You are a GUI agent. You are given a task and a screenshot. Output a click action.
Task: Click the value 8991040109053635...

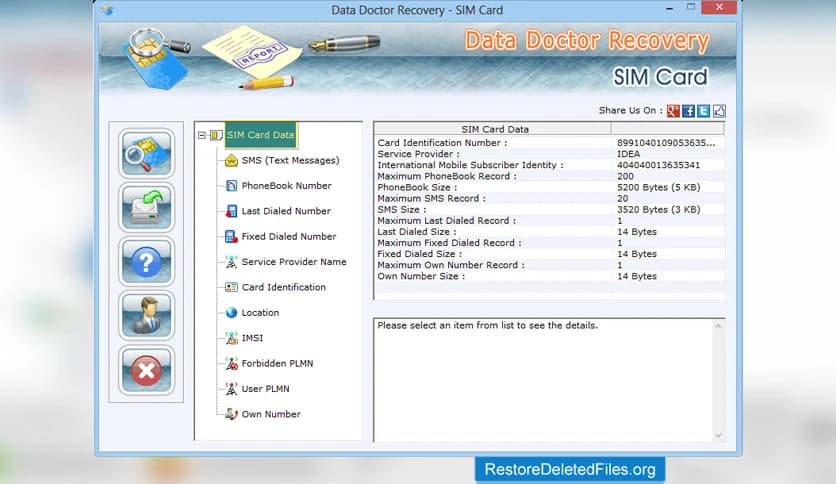666,143
